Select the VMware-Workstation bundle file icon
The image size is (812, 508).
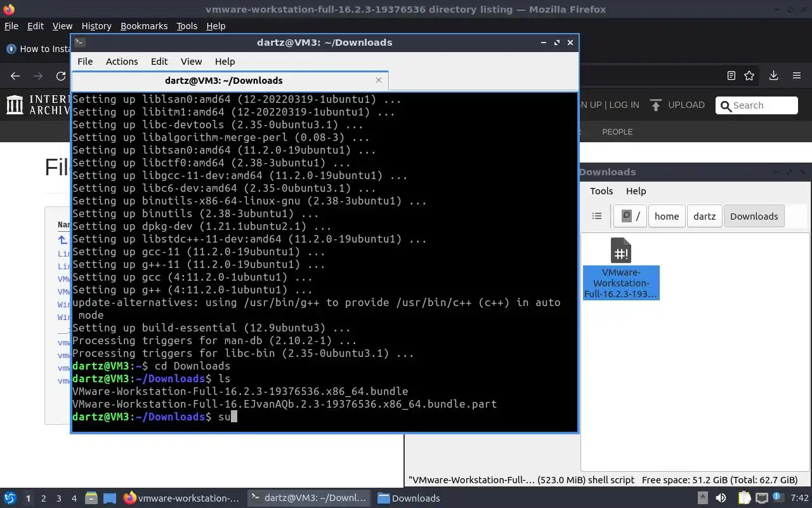pos(621,250)
